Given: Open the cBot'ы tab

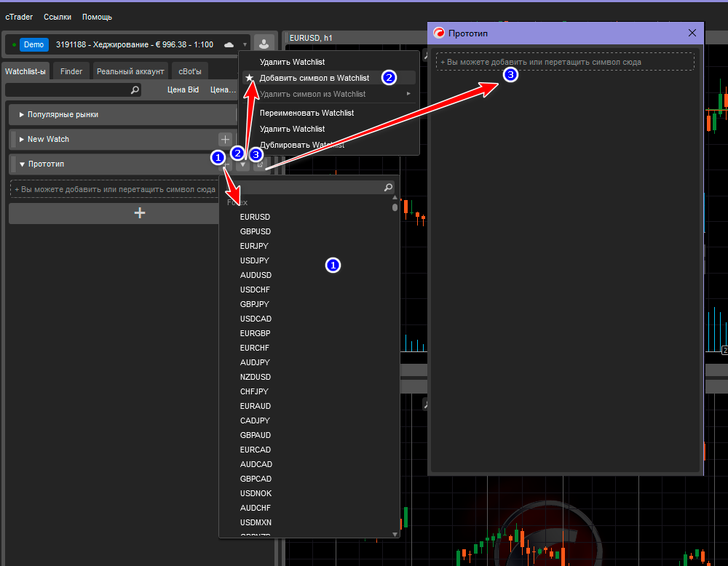Looking at the screenshot, I should pos(190,71).
